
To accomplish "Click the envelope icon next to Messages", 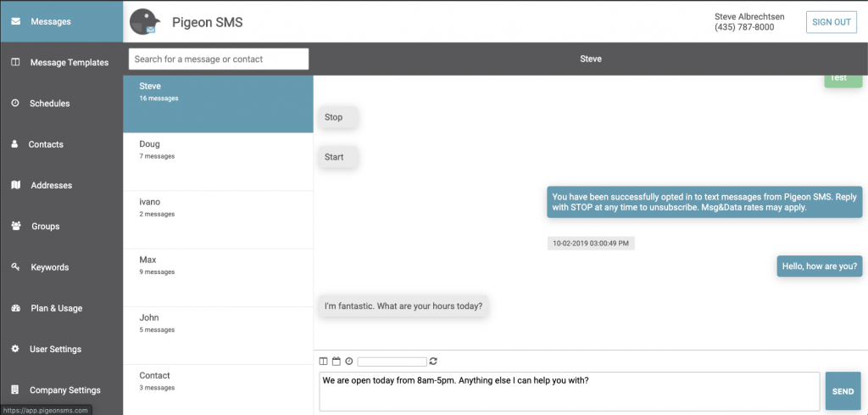I will [16, 21].
